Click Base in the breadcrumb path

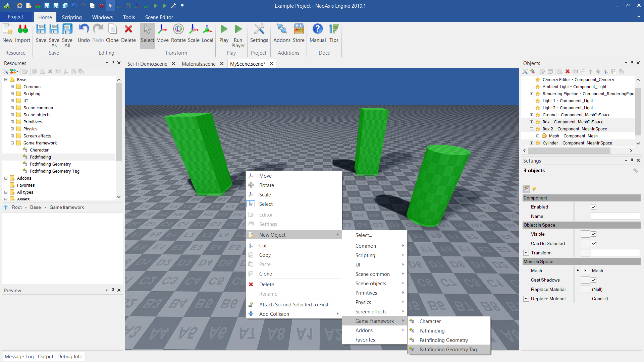click(x=35, y=207)
